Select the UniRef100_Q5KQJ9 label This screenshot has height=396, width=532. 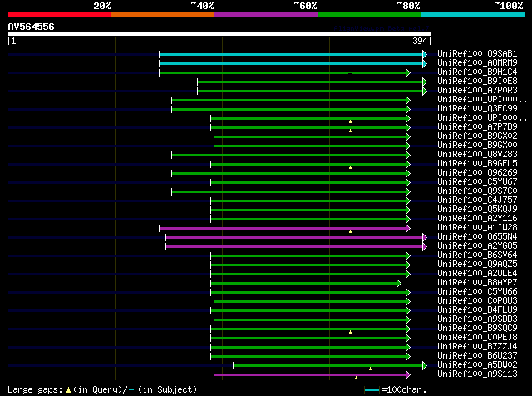(477, 210)
